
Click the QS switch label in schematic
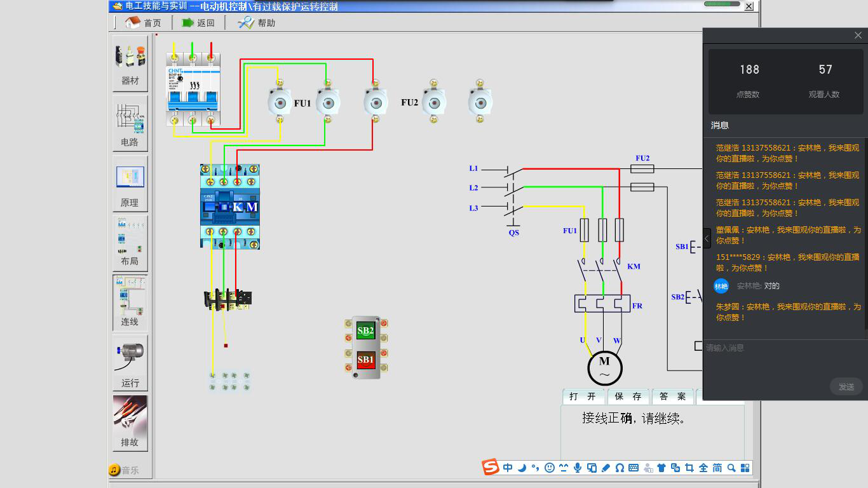pyautogui.click(x=513, y=233)
